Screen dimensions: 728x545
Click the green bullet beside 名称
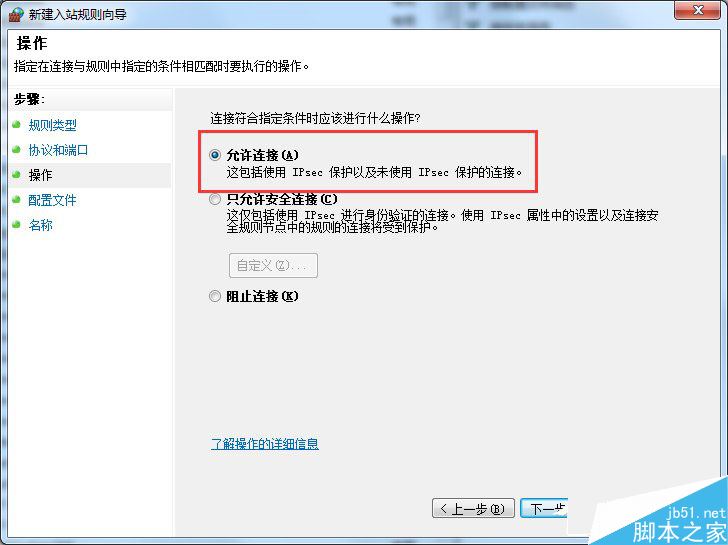coord(17,225)
